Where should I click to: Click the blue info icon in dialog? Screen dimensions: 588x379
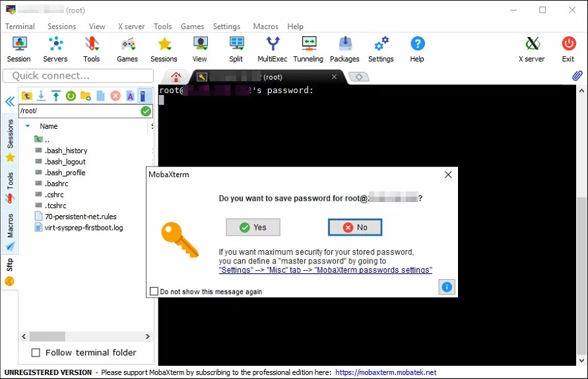[x=447, y=287]
